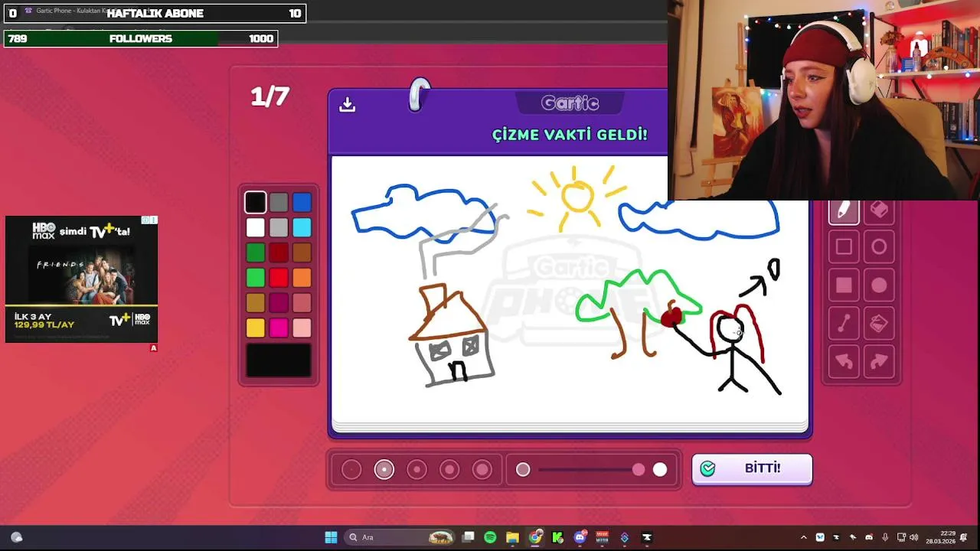Pick the filled rectangle tool
Viewport: 980px width, 551px height.
click(844, 285)
